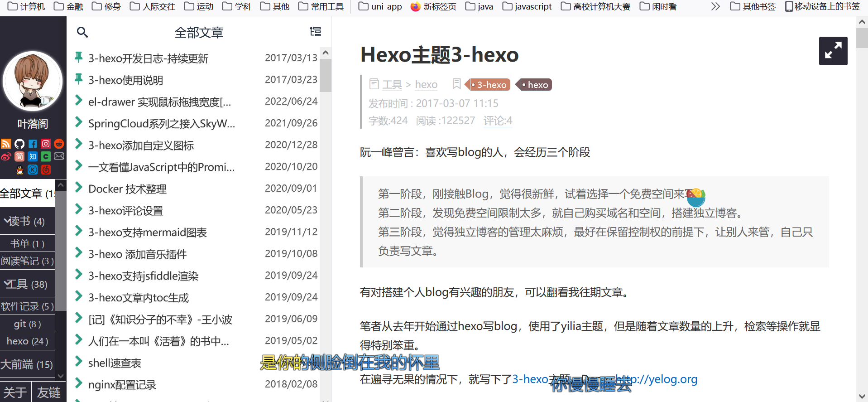
Task: Select the 书单 (1) subcategory
Action: [x=27, y=244]
